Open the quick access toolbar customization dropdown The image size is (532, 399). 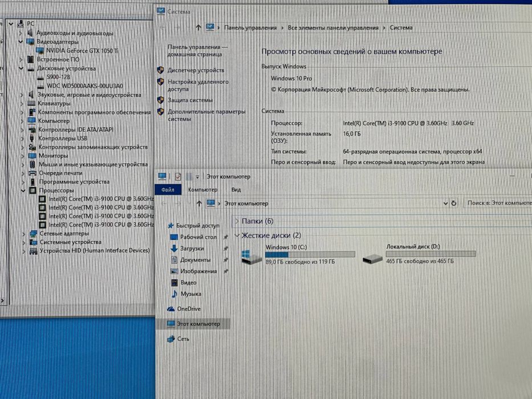point(197,177)
